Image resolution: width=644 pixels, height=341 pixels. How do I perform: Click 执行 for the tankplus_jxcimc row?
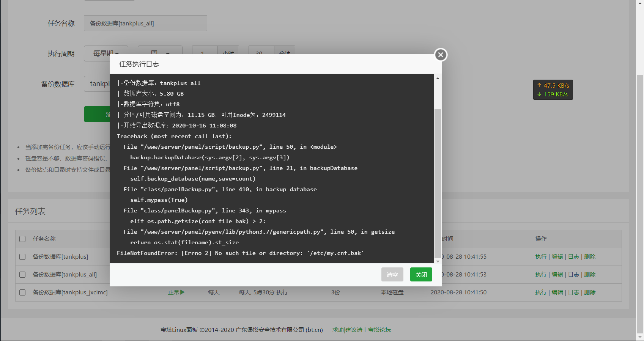tap(541, 292)
